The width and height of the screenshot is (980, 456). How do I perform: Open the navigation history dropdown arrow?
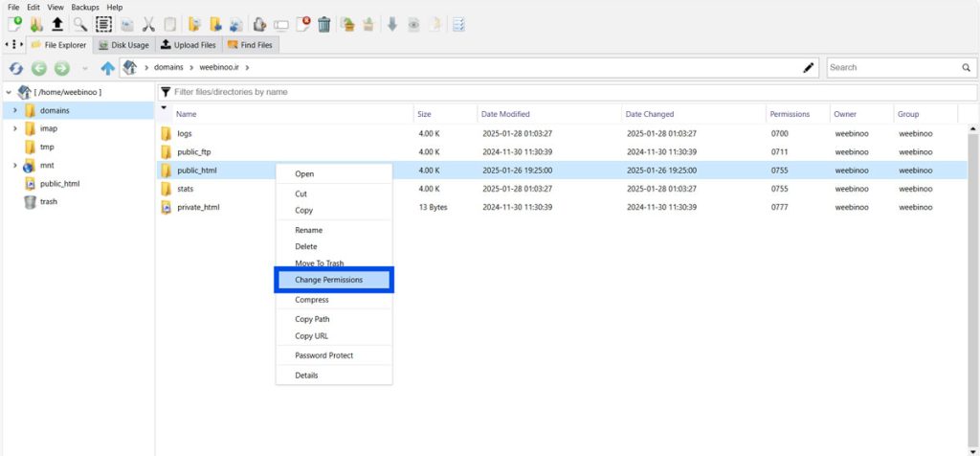(x=84, y=68)
